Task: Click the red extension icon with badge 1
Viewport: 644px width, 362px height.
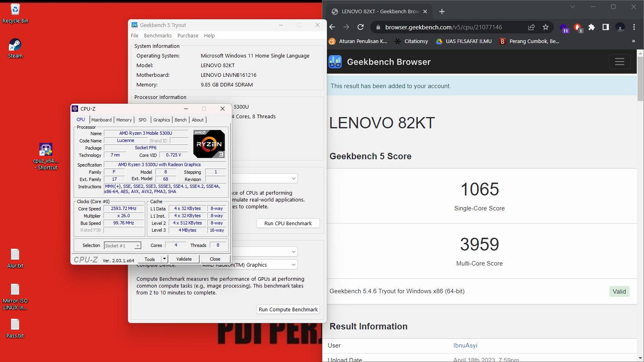Action: pyautogui.click(x=578, y=27)
